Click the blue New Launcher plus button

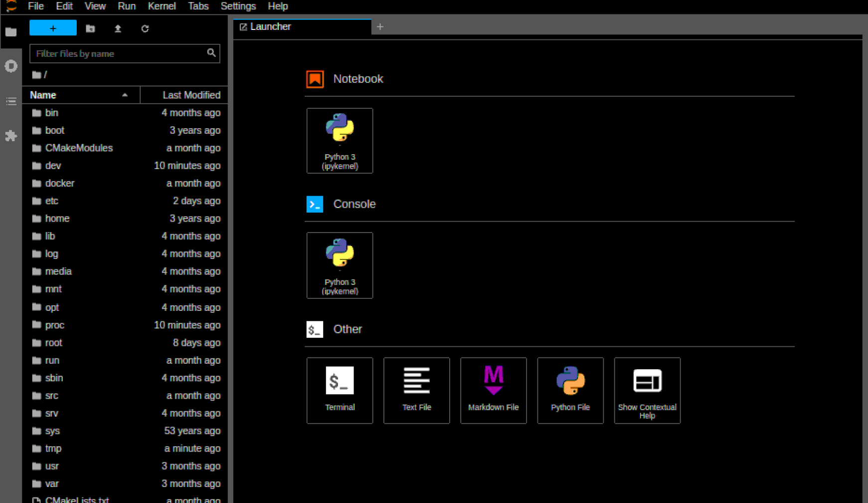coord(53,28)
